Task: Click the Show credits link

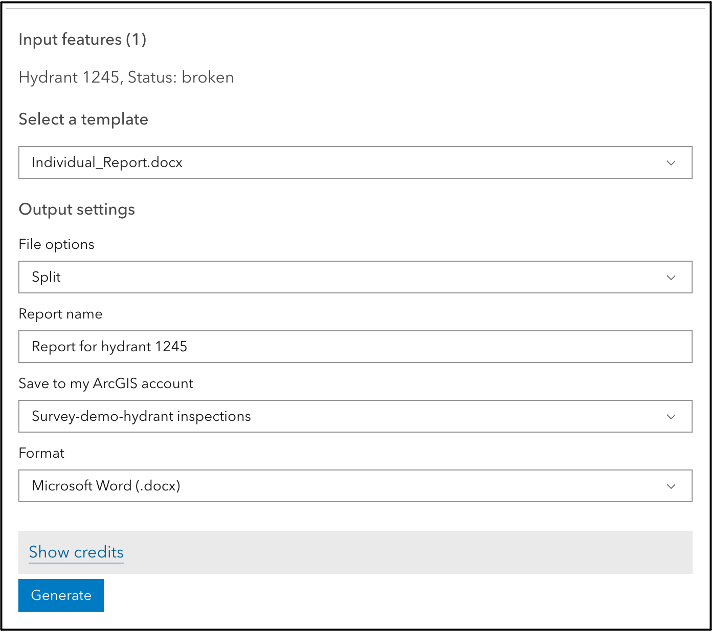Action: [76, 552]
